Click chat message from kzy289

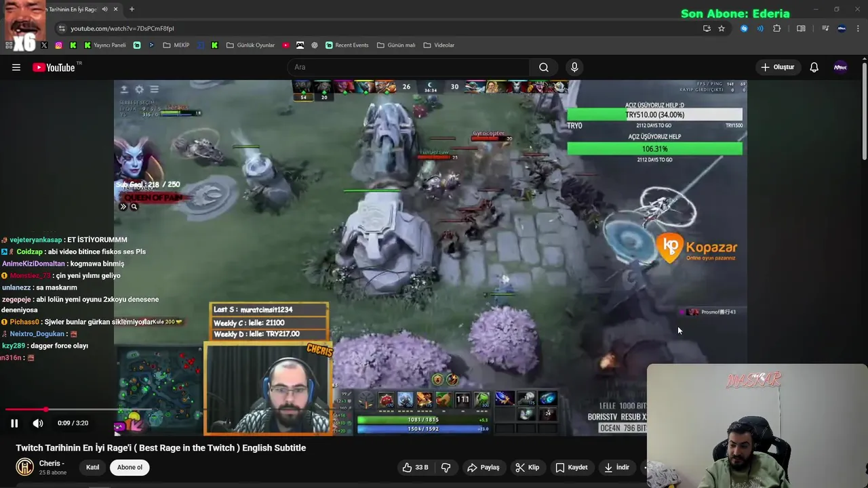point(45,346)
